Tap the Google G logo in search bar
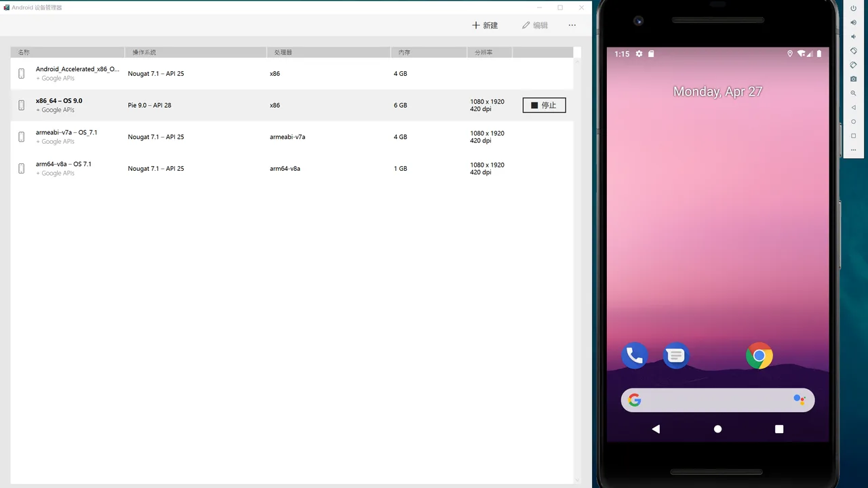 pos(635,400)
